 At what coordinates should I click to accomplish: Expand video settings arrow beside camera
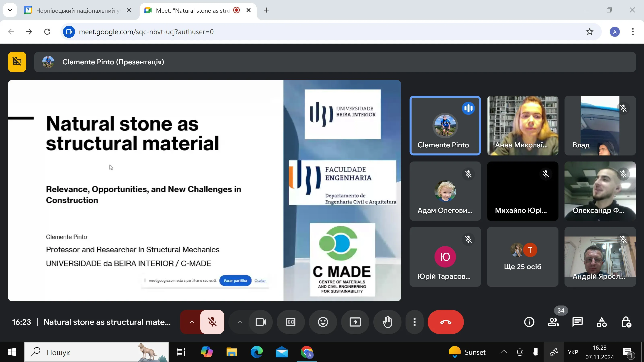pos(240,322)
